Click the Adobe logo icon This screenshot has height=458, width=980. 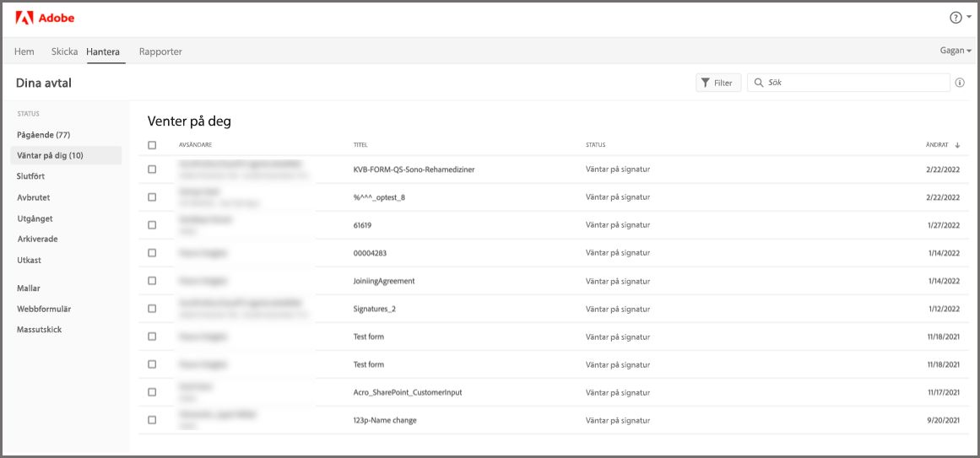pyautogui.click(x=24, y=18)
